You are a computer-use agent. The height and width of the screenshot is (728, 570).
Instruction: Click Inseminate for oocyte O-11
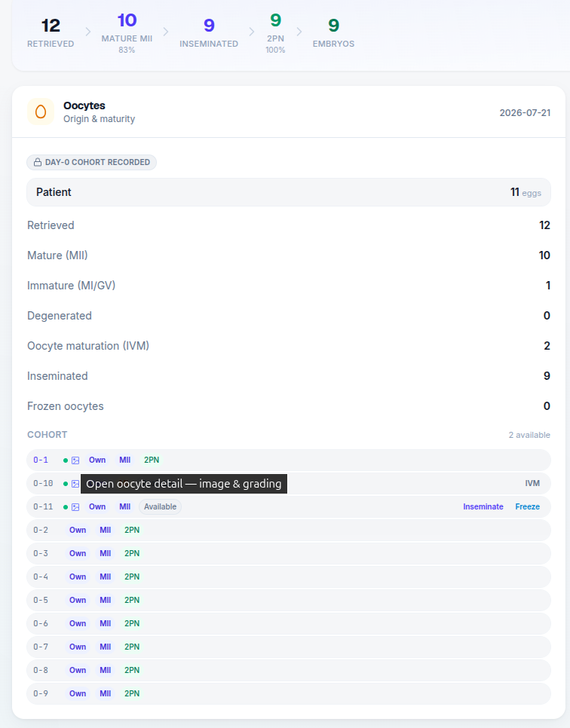click(483, 506)
